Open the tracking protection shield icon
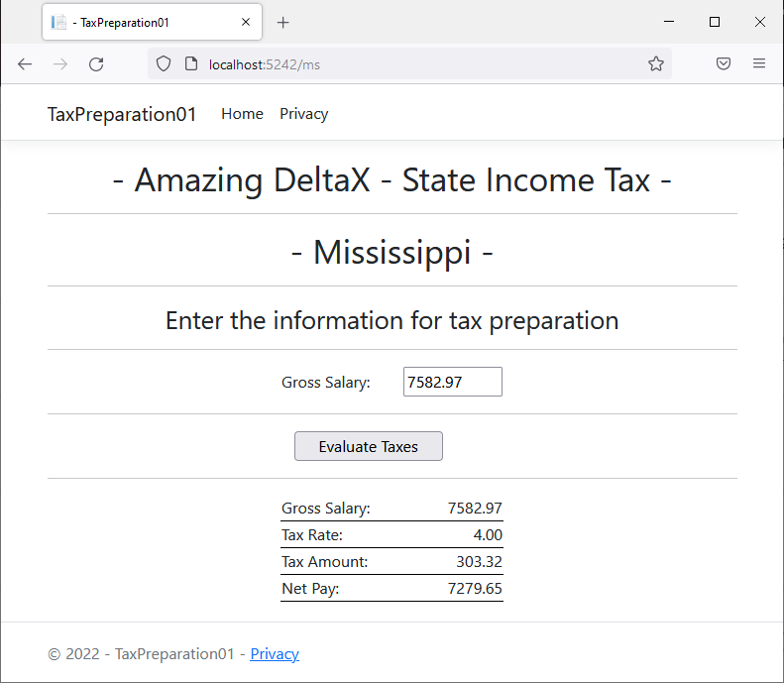The image size is (784, 683). [164, 64]
